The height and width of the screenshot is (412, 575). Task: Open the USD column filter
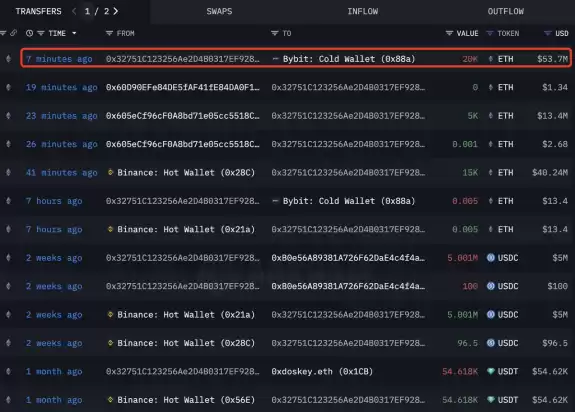pos(547,33)
